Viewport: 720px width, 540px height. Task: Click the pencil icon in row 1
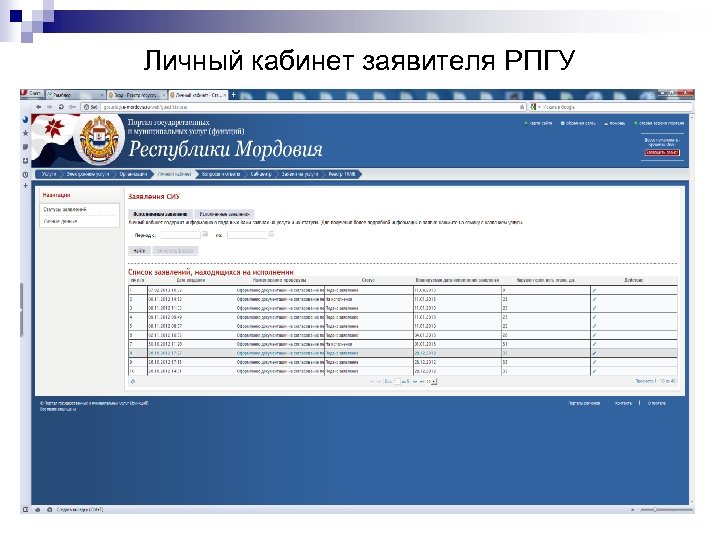595,290
